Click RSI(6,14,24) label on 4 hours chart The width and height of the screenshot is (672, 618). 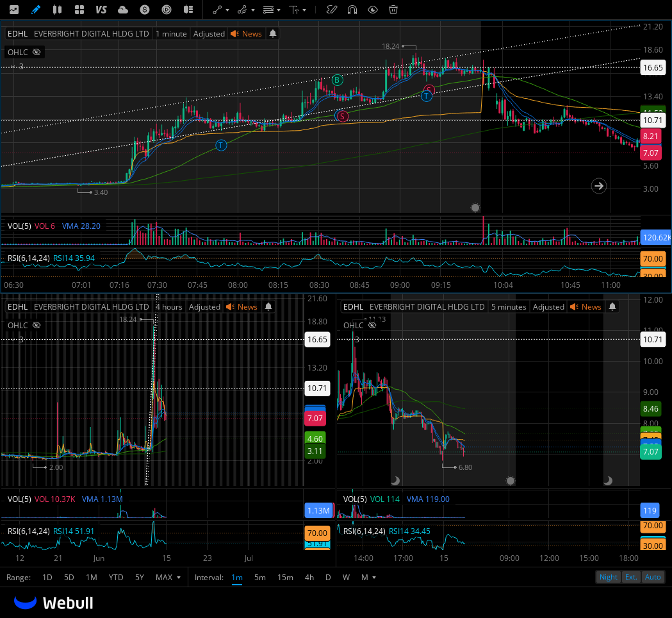pyautogui.click(x=29, y=531)
